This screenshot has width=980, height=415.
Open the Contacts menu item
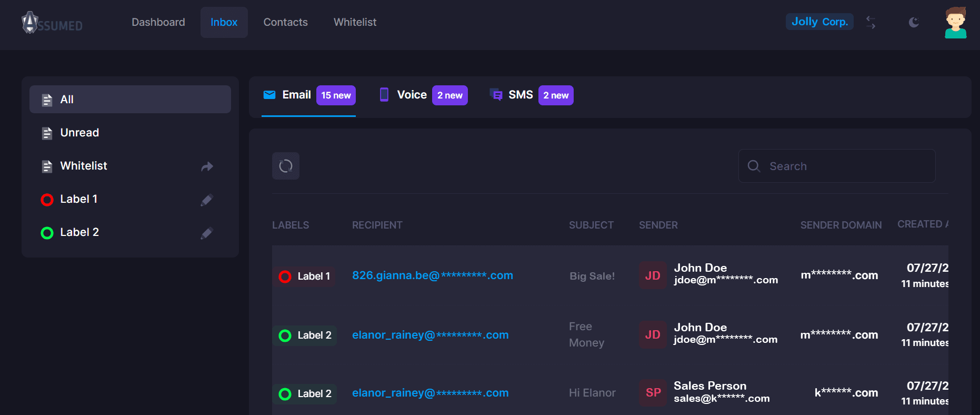point(285,22)
